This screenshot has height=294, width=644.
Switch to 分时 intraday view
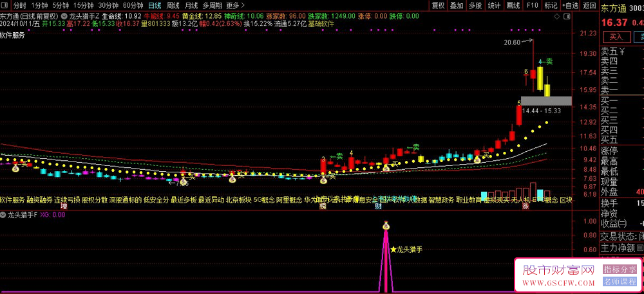point(20,5)
